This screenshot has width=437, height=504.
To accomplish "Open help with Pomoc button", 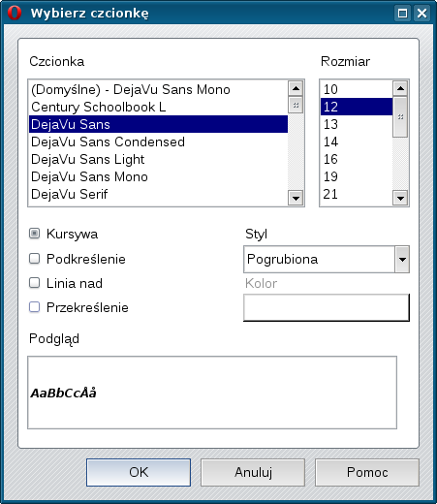I will (367, 472).
